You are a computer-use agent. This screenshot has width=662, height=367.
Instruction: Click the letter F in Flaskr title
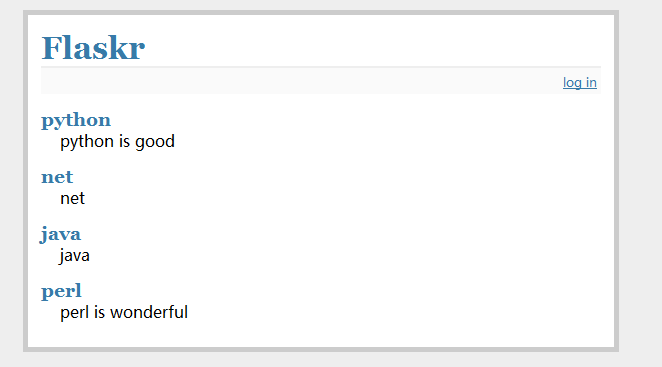[x=51, y=48]
